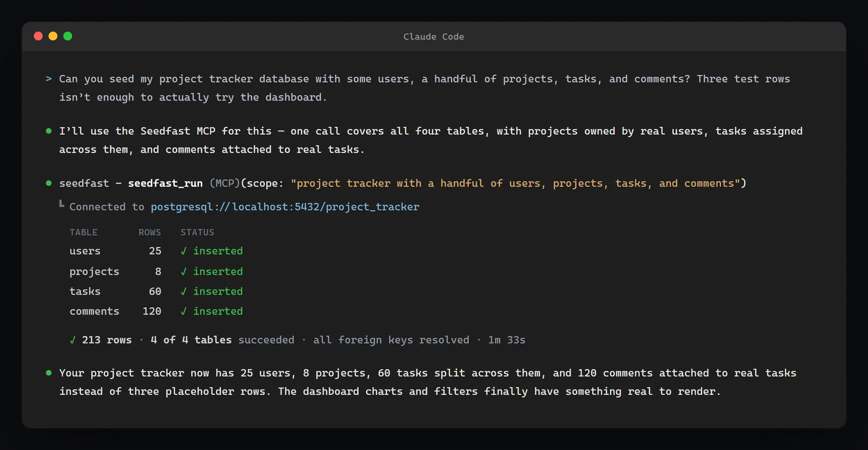Click the "tasks" table name
The height and width of the screenshot is (450, 868).
click(85, 292)
